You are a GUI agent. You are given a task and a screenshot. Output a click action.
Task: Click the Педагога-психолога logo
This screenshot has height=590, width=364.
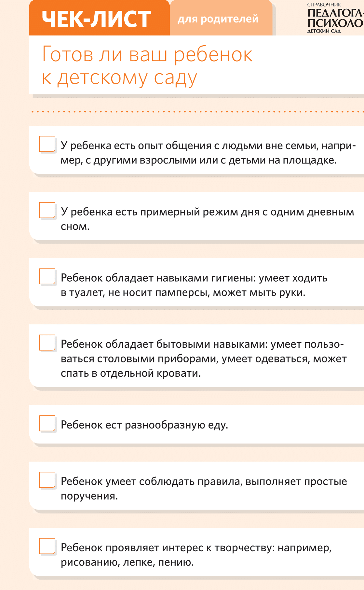(x=335, y=18)
